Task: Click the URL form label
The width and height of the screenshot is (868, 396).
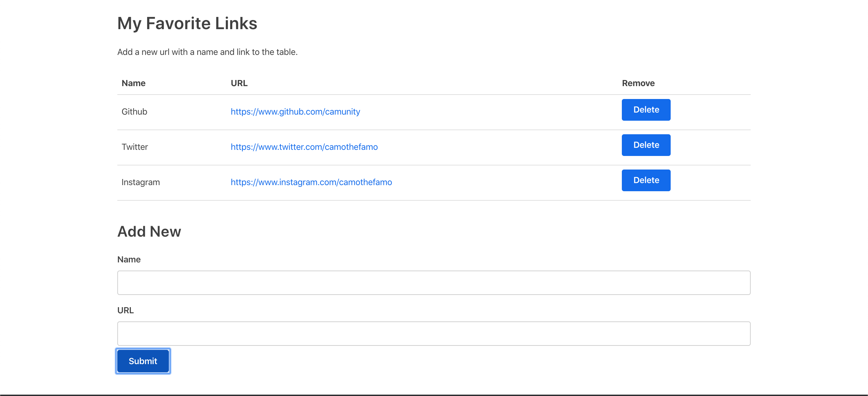Action: (x=125, y=310)
